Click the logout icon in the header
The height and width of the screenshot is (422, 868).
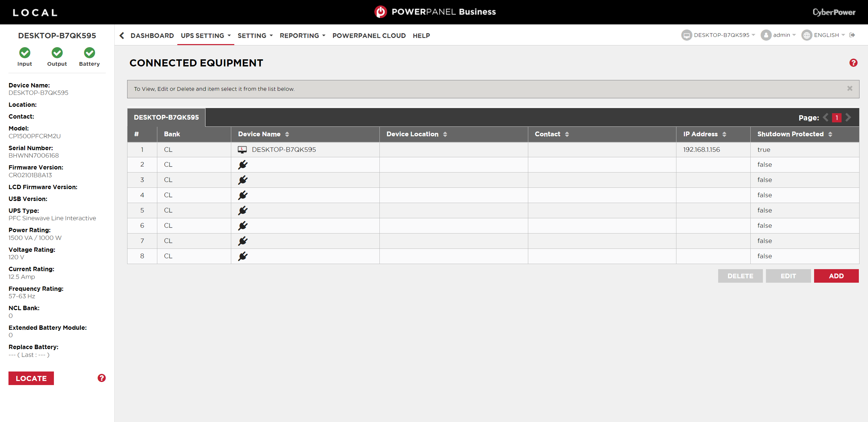pos(852,35)
